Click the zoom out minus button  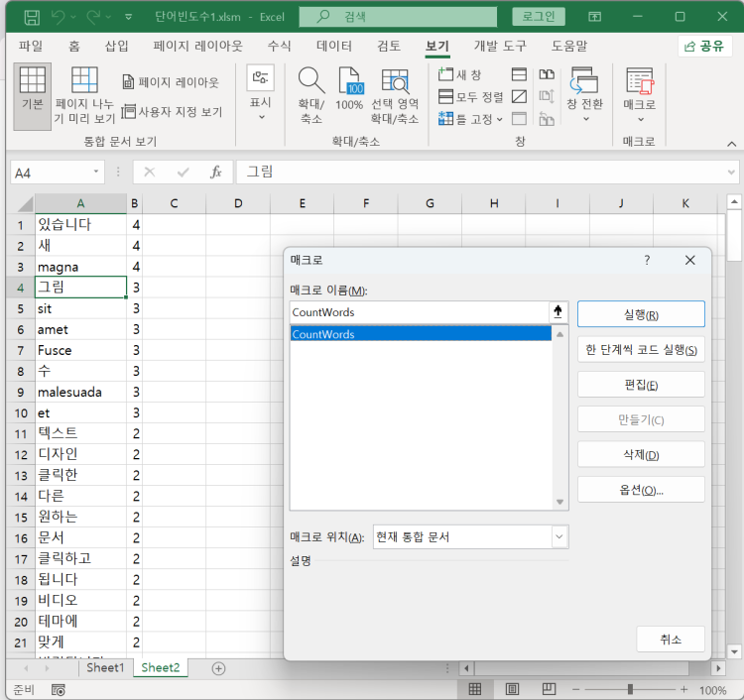(575, 689)
